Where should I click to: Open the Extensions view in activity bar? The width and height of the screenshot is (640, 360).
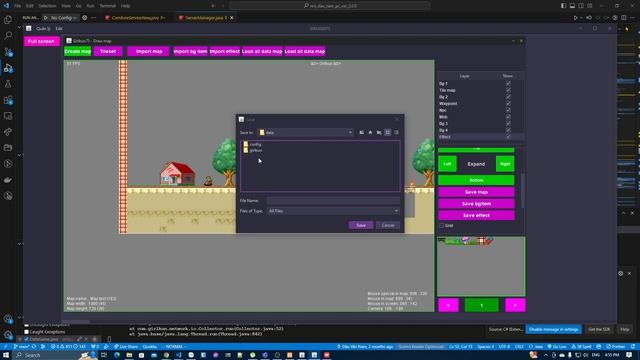click(8, 100)
